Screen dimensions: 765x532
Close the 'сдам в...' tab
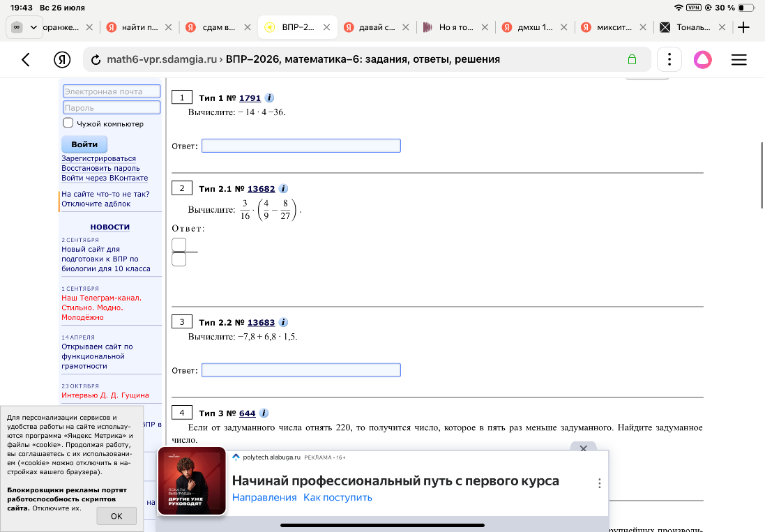coord(248,27)
